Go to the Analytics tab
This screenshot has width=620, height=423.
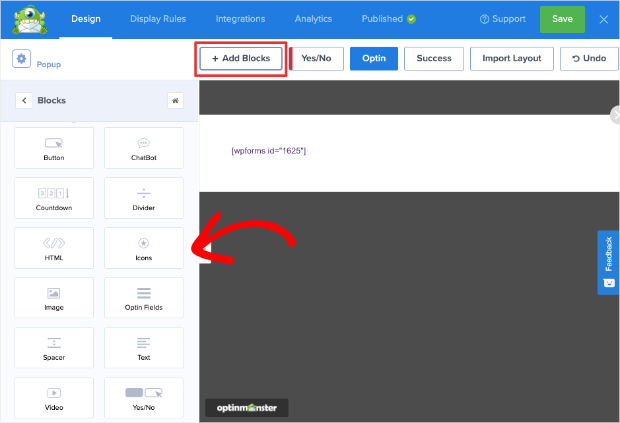[x=313, y=19]
